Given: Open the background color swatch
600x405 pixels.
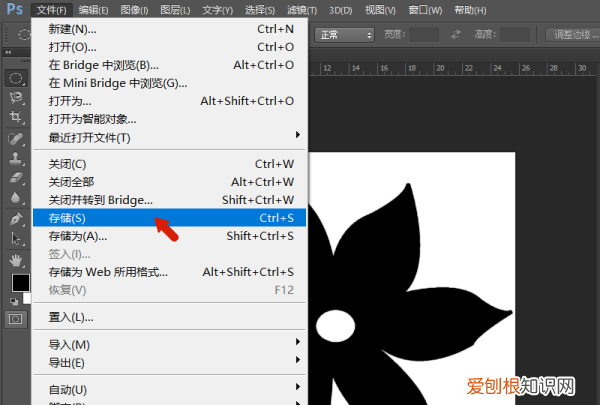Looking at the screenshot, I should click(x=27, y=299).
